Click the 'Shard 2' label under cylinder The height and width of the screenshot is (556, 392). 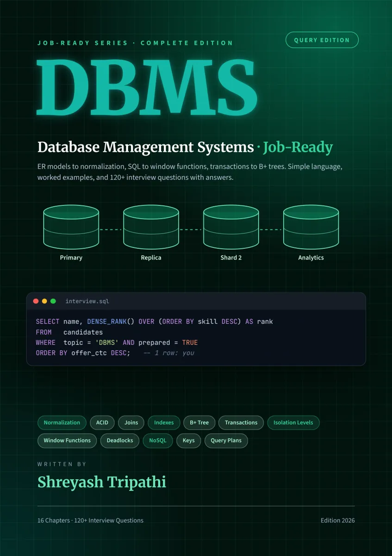(231, 258)
